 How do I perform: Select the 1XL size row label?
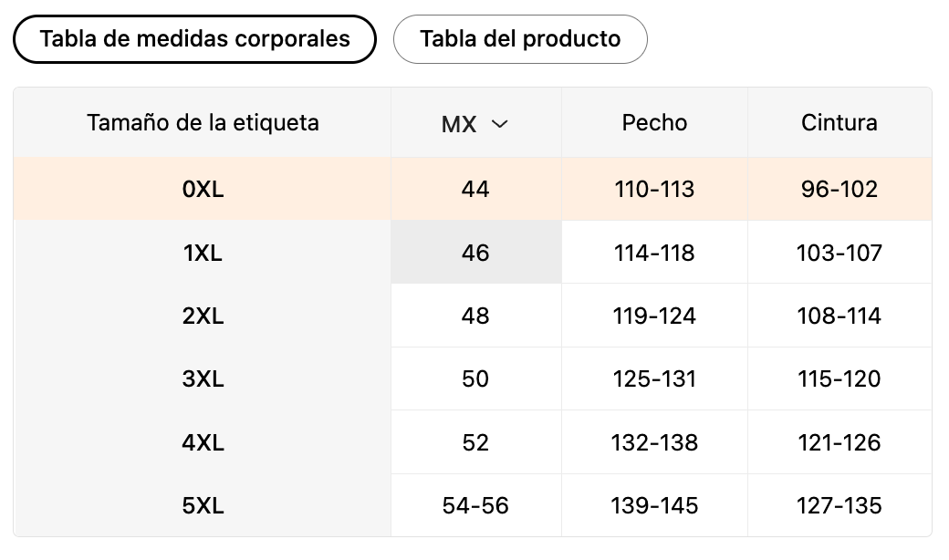pos(203,253)
